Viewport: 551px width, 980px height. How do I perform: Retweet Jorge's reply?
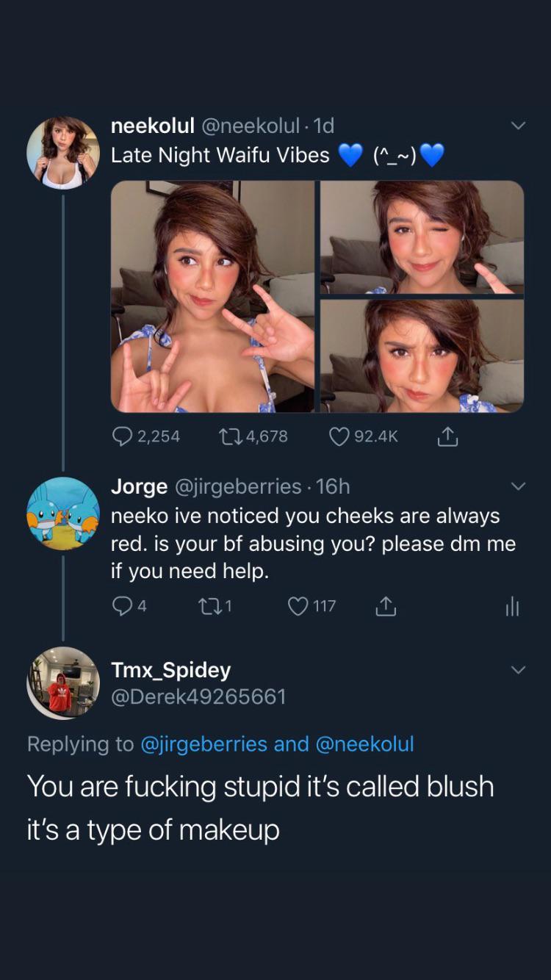click(x=208, y=606)
